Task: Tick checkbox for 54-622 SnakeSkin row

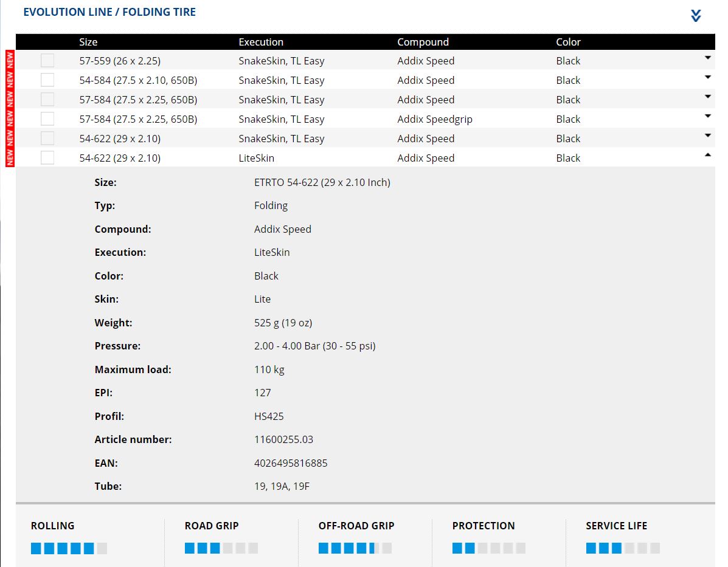Action: (x=47, y=139)
